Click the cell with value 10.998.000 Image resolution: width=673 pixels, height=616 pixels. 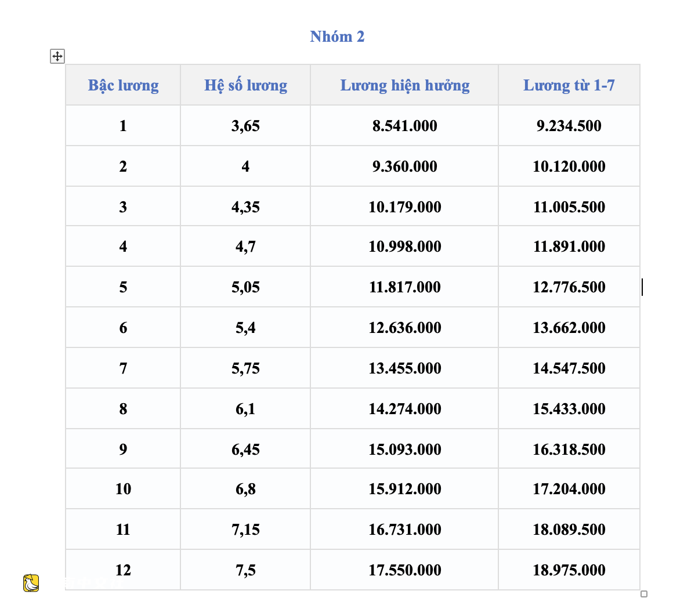tap(404, 247)
